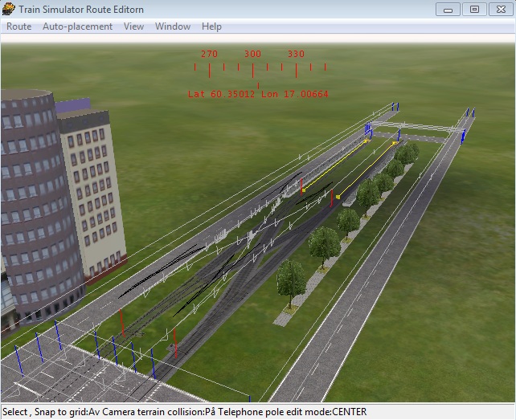The height and width of the screenshot is (420, 516).
Task: Click the 270 compass heading label
Action: [209, 54]
